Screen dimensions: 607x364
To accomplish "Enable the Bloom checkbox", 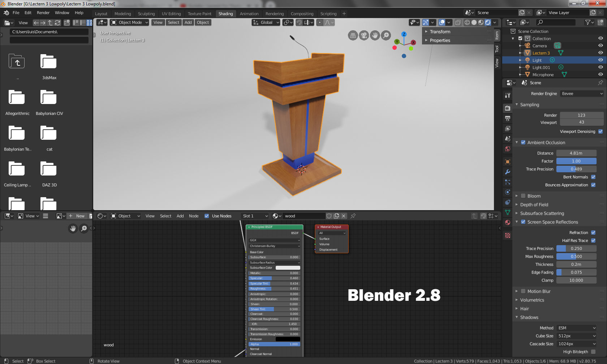I will pos(523,196).
